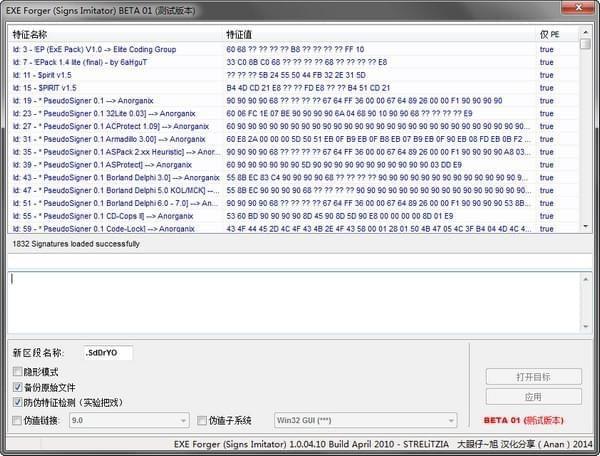Select row Id: 19 - PseudoSigner 0.1 --> Anorganix
The height and width of the screenshot is (456, 600).
293,101
